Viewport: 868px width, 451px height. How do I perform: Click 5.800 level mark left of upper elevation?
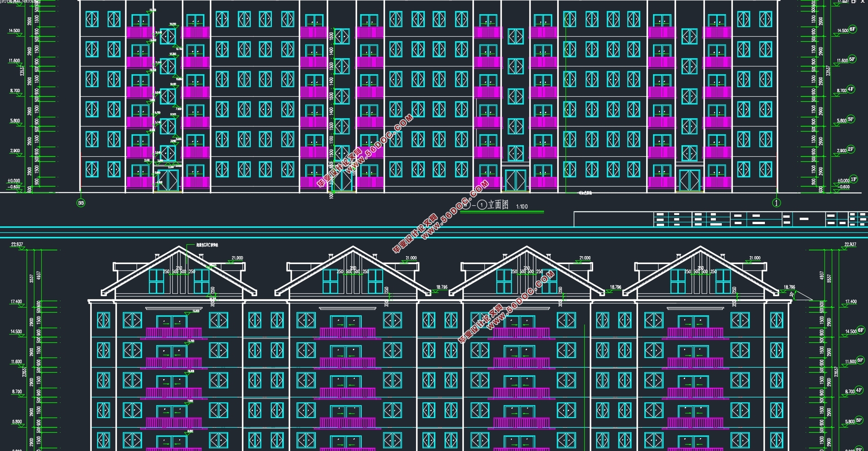coord(15,121)
